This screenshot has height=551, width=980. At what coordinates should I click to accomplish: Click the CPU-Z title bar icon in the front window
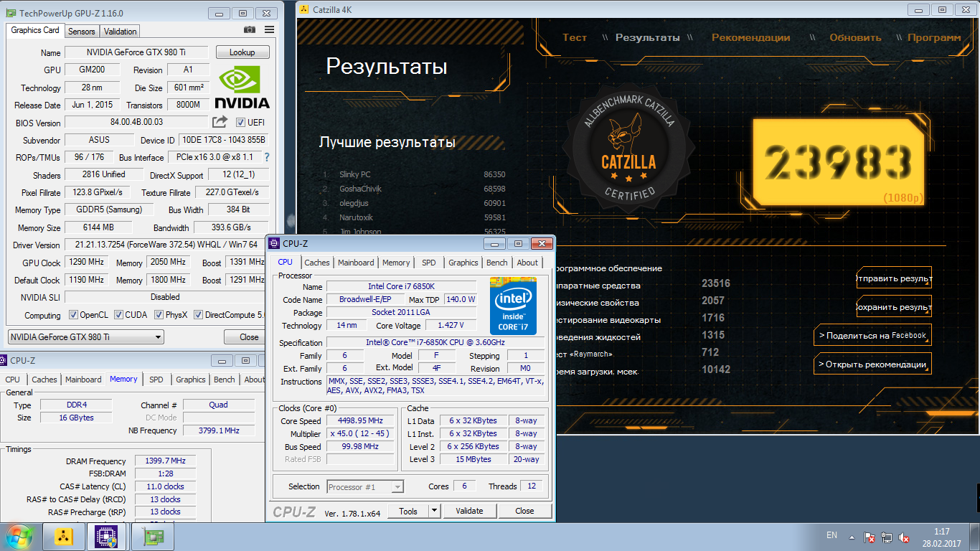pyautogui.click(x=275, y=244)
